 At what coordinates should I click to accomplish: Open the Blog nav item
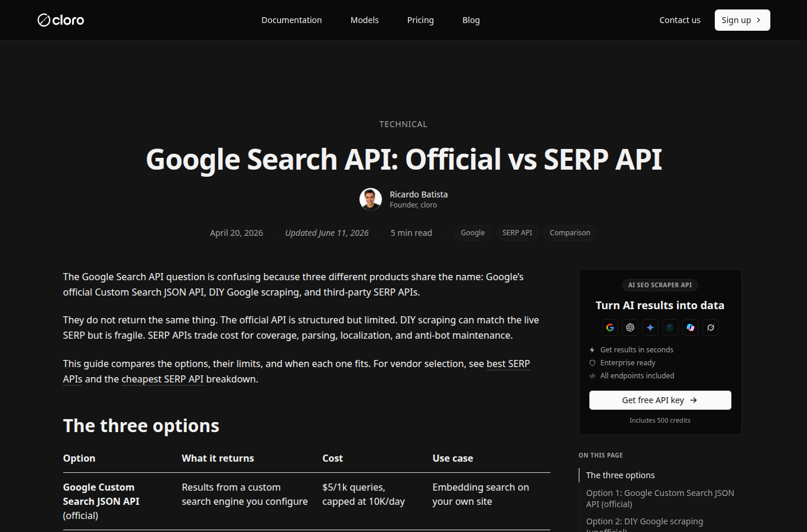coord(471,20)
